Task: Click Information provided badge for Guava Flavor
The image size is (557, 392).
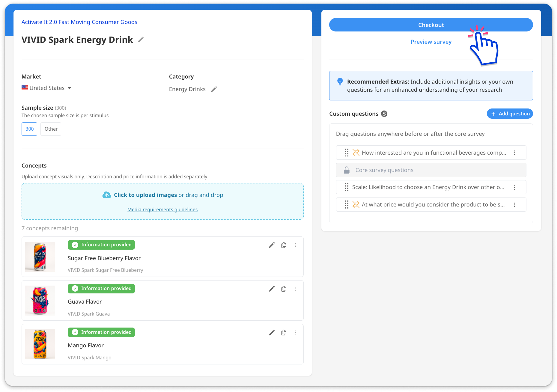Action: (x=101, y=289)
